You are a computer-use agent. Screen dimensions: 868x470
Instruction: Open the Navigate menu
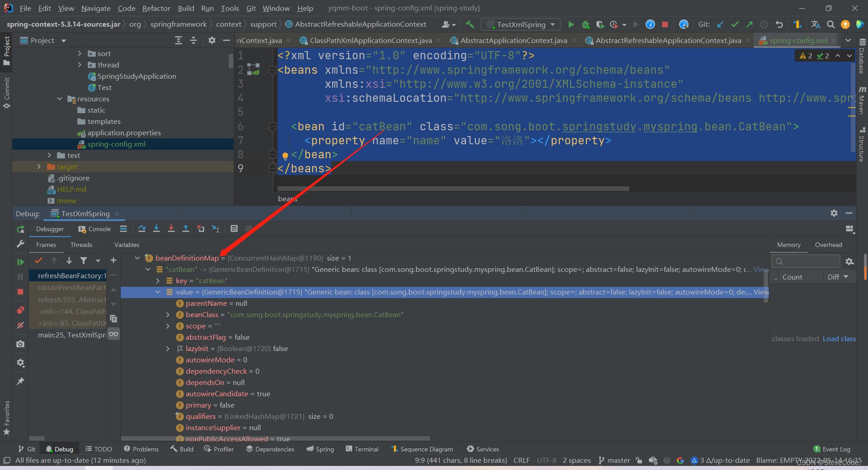[96, 8]
